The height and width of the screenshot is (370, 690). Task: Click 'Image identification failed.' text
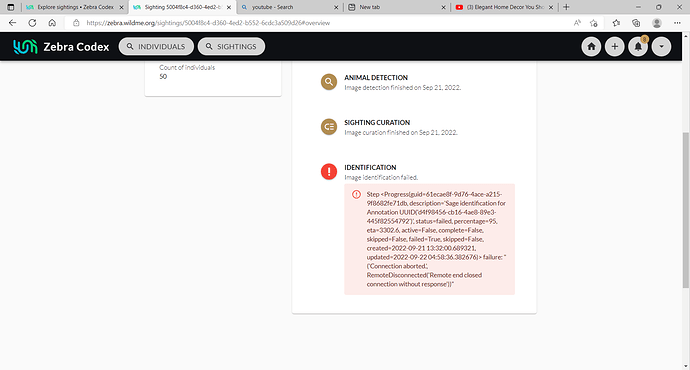381,177
